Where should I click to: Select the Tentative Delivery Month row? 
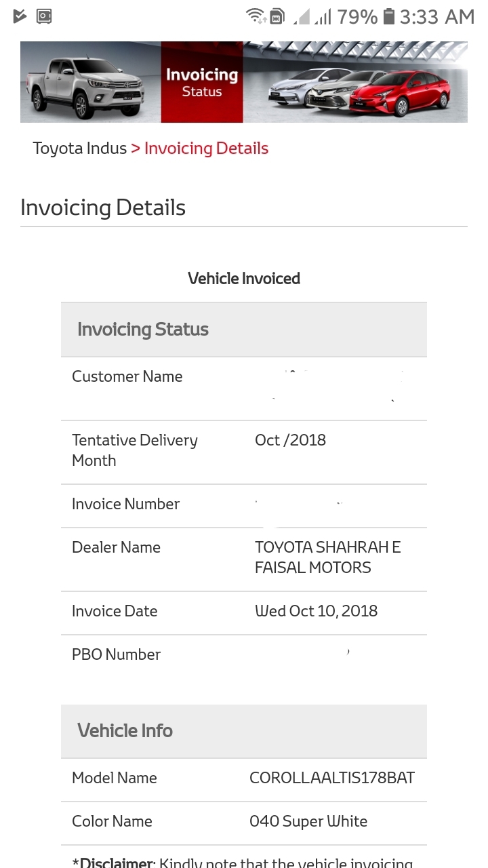coord(244,452)
